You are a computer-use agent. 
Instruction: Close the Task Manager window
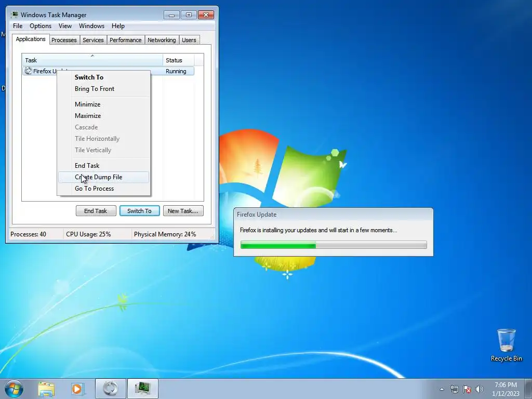pyautogui.click(x=206, y=15)
